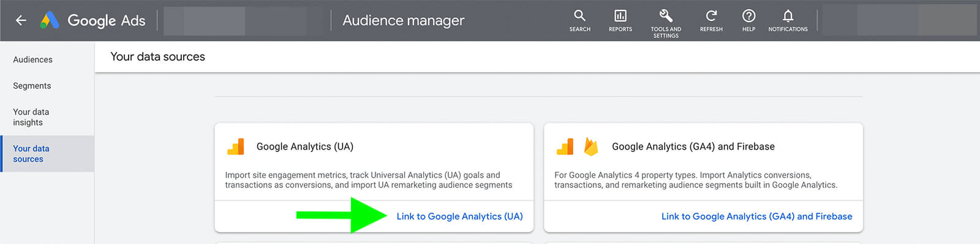The image size is (980, 244).
Task: Open the Google Ads logo home
Action: coord(93,20)
